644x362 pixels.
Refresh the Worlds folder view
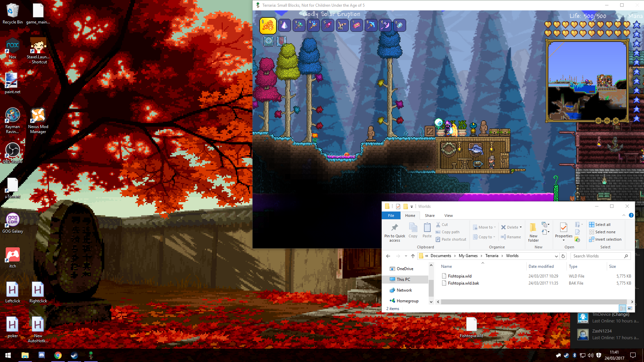click(x=563, y=256)
